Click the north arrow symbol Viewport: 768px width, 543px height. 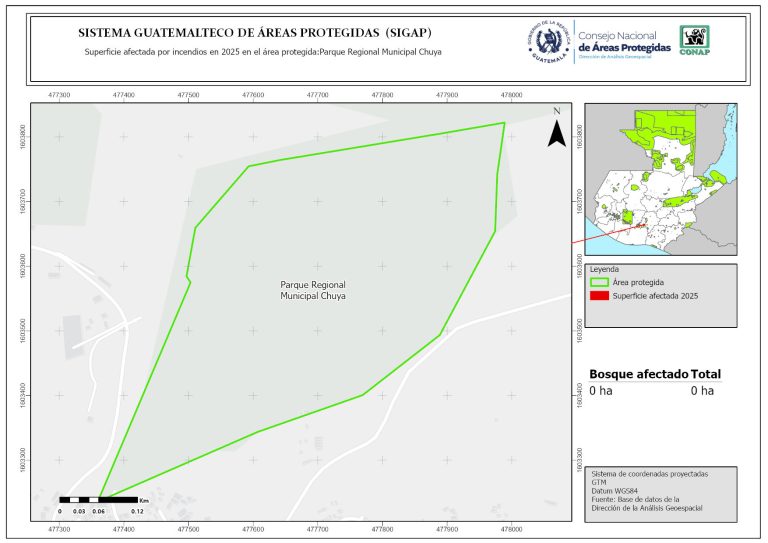(x=556, y=129)
